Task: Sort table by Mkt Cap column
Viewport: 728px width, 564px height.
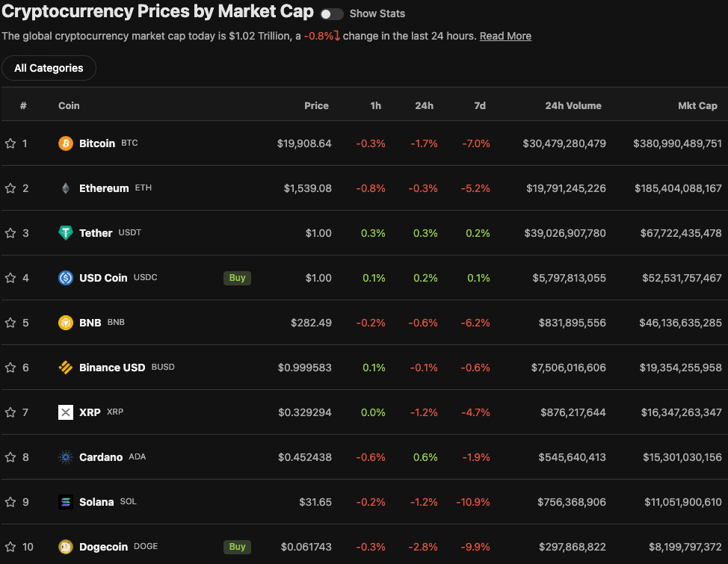Action: point(697,106)
